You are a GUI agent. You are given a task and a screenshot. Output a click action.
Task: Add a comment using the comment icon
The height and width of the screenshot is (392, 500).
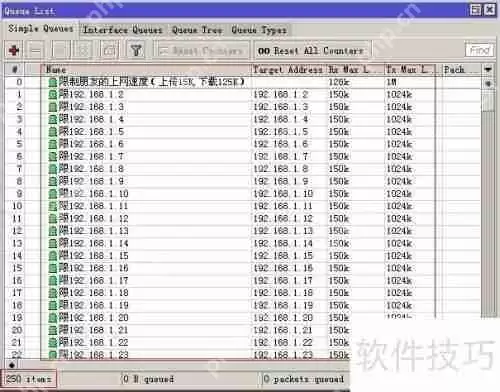click(x=109, y=50)
